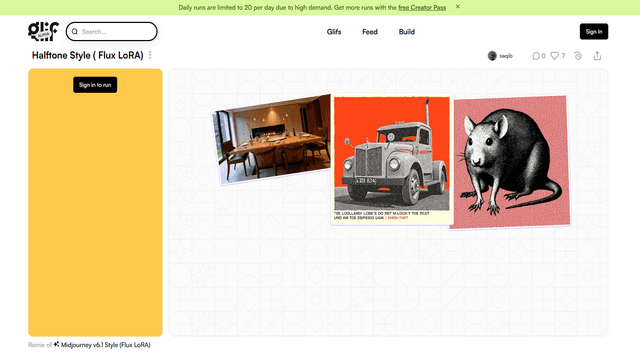Like this glif with heart icon

pos(554,56)
